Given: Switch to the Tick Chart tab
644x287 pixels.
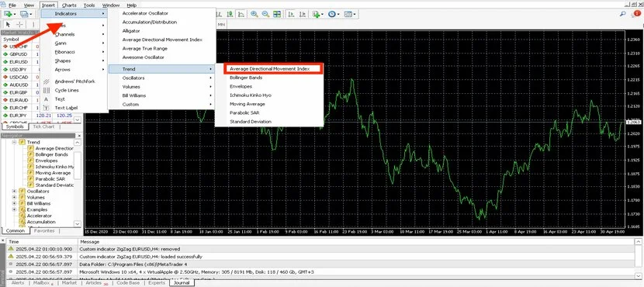Looking at the screenshot, I should pyautogui.click(x=43, y=126).
